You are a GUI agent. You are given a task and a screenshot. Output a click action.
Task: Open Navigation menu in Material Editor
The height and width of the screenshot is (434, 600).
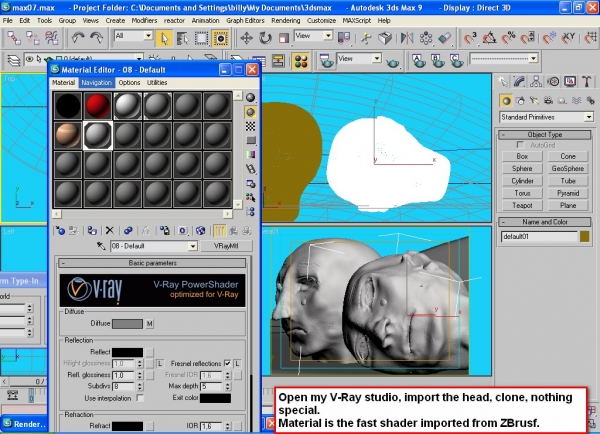[96, 83]
